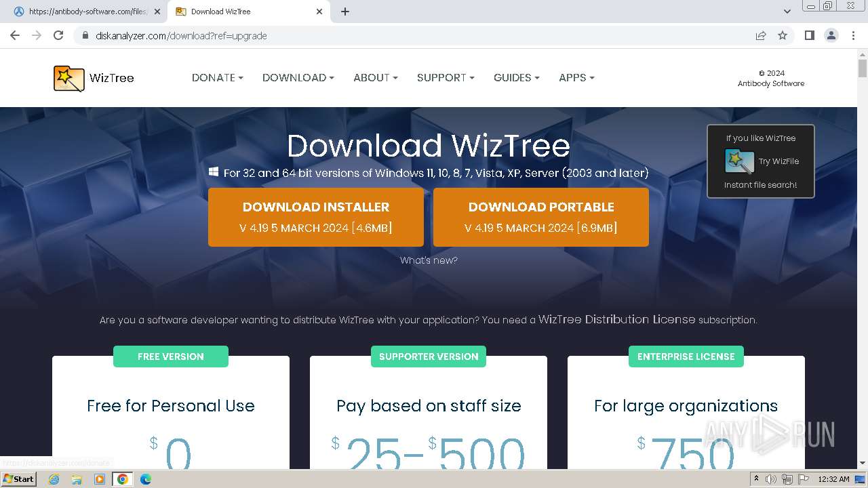Click the SUPPORTER VERSION badge
The width and height of the screenshot is (868, 488).
[x=429, y=357]
